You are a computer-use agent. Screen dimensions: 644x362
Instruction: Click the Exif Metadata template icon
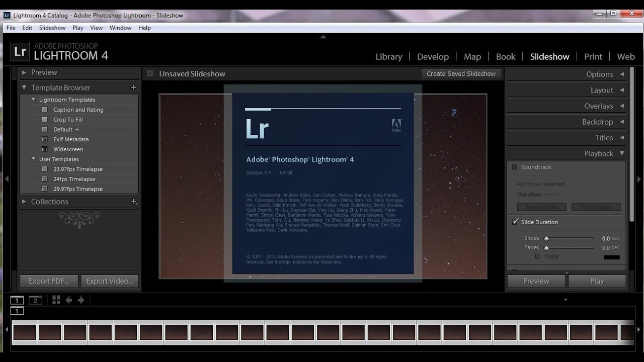(45, 139)
